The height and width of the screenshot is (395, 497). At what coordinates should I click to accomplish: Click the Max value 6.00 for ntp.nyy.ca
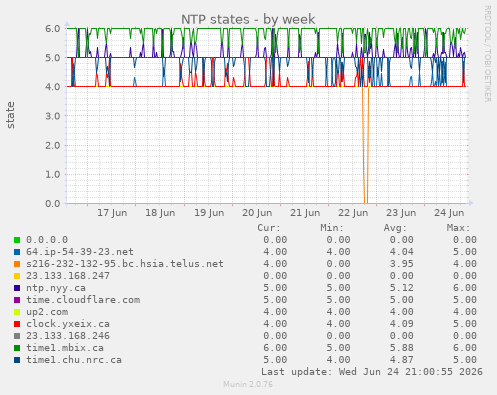[x=465, y=288]
